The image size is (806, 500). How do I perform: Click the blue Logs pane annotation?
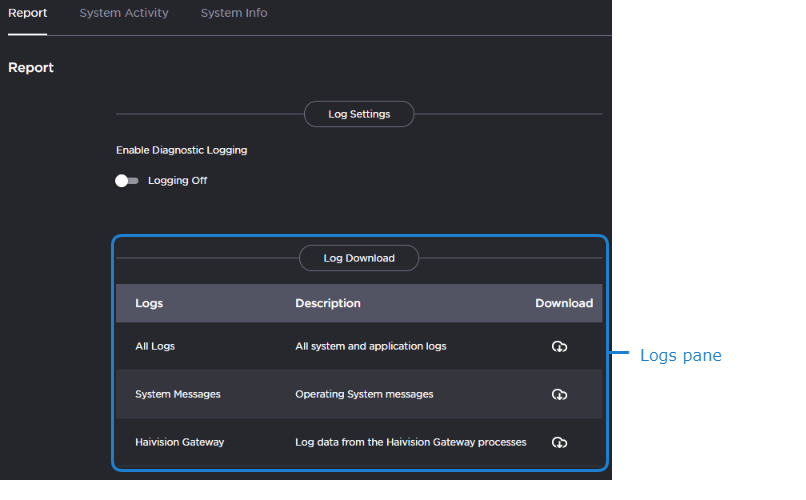(680, 355)
